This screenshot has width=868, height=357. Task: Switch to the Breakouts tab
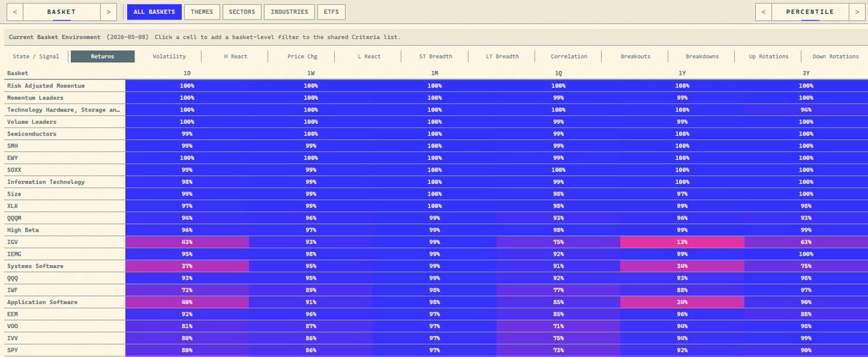pyautogui.click(x=635, y=56)
